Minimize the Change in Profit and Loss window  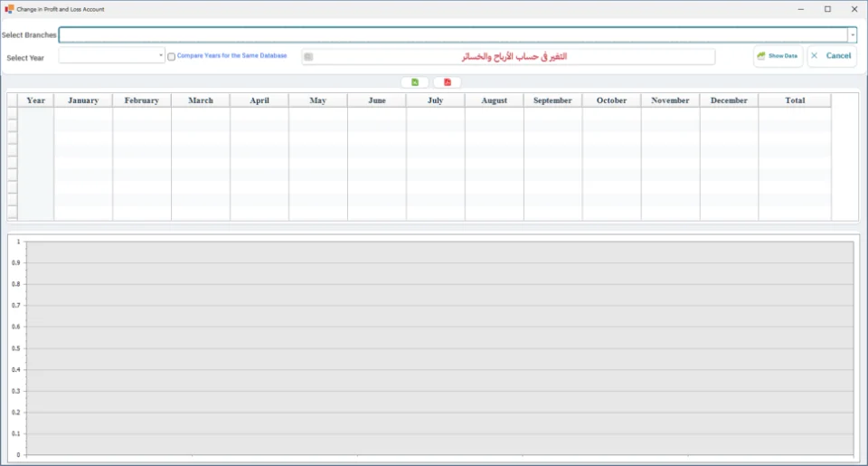800,9
